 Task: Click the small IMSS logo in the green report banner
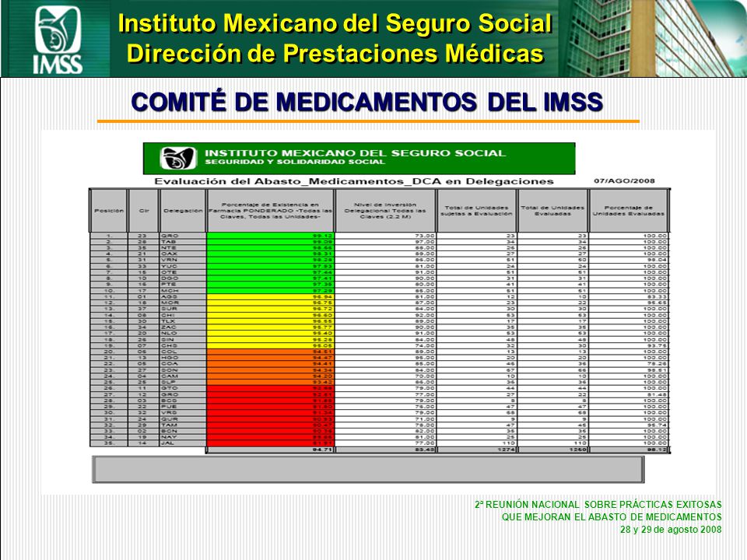pos(178,158)
